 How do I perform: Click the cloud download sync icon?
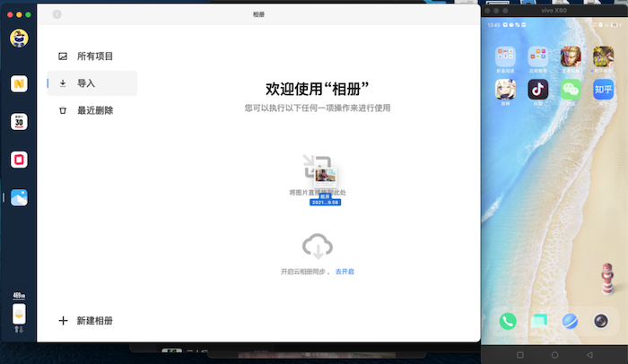pos(318,246)
